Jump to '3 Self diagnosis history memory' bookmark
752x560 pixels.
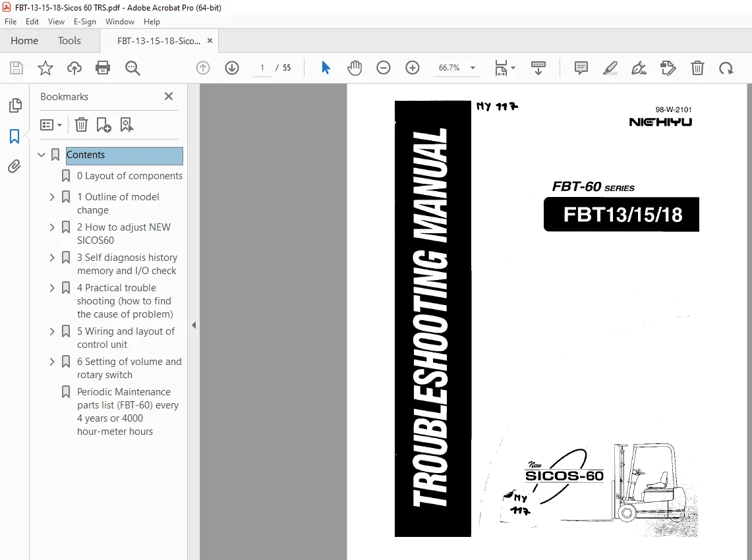tap(127, 264)
